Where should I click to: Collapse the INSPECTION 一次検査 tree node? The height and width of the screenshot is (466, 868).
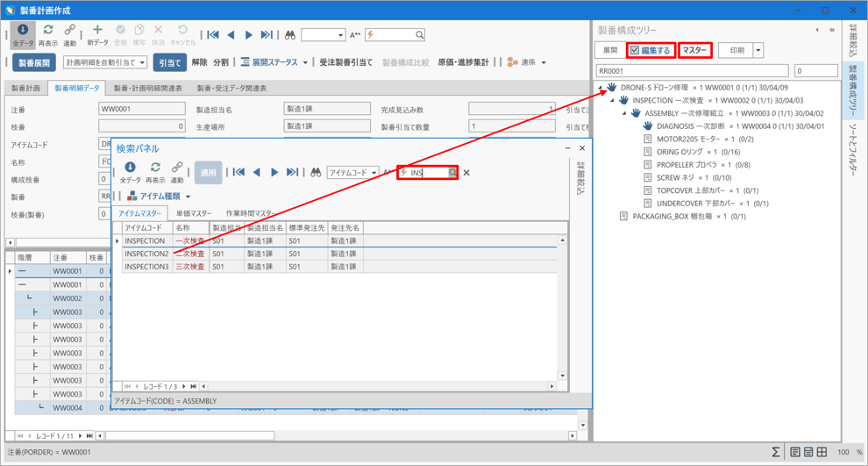pyautogui.click(x=612, y=101)
